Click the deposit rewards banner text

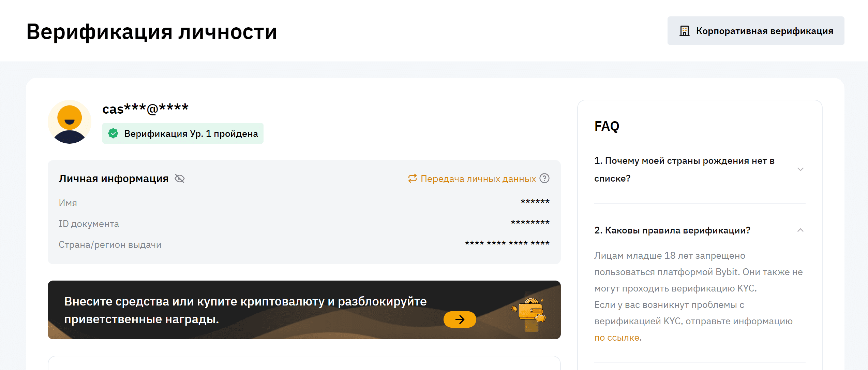point(245,310)
